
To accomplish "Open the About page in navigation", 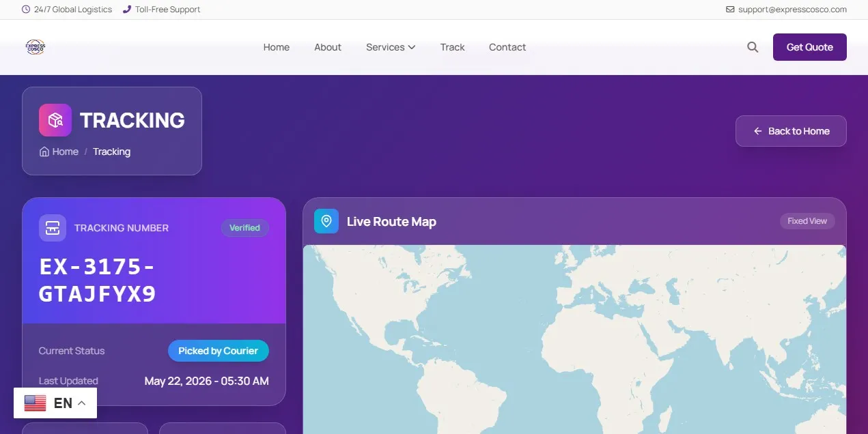I will coord(328,47).
